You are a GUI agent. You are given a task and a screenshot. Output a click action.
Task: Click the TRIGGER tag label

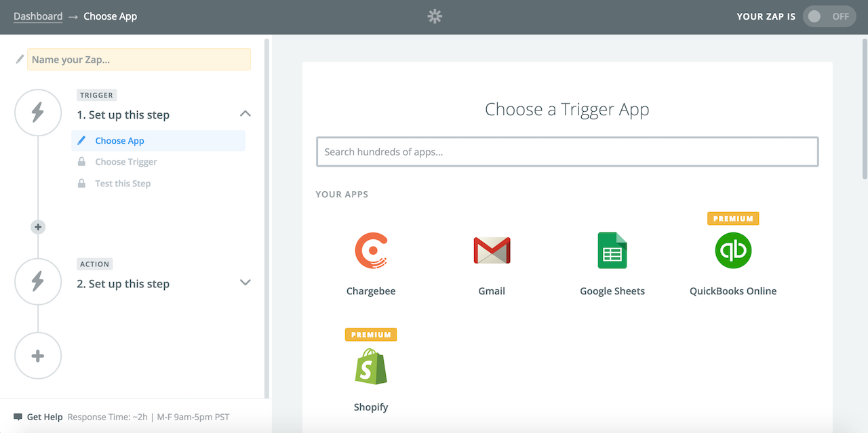click(97, 96)
